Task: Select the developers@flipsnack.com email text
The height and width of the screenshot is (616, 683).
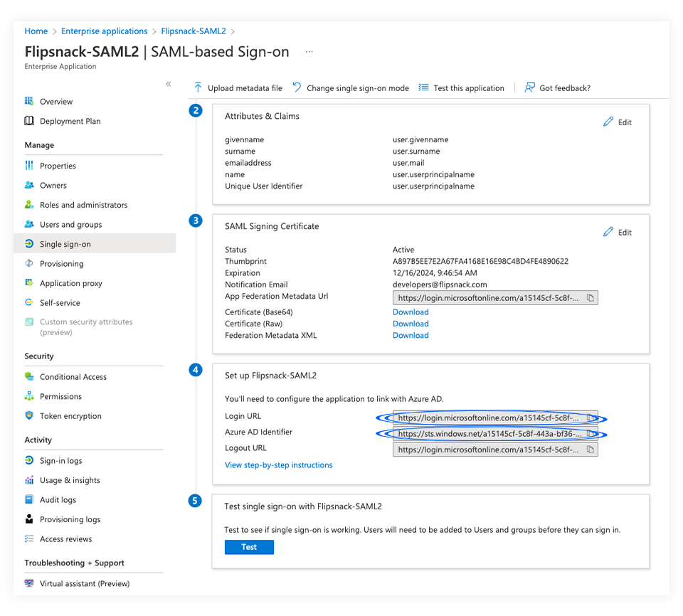Action: 440,285
